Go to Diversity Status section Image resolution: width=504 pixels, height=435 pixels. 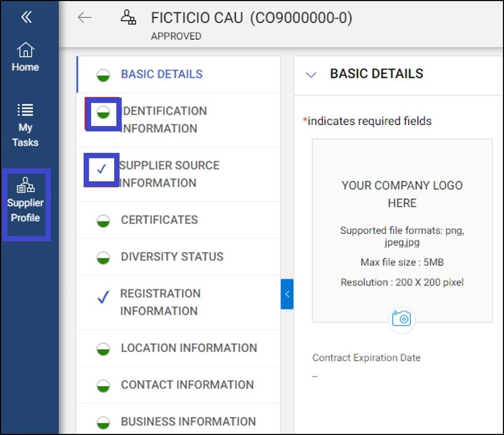pos(172,257)
